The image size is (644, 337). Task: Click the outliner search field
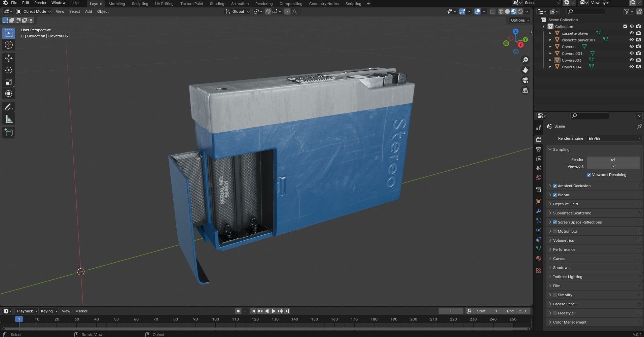point(585,11)
